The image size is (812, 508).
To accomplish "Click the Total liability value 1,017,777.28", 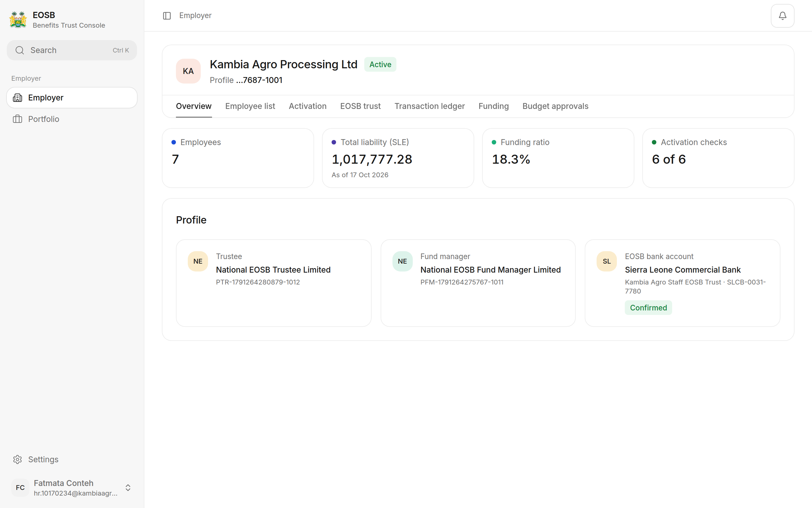I will coord(372,159).
